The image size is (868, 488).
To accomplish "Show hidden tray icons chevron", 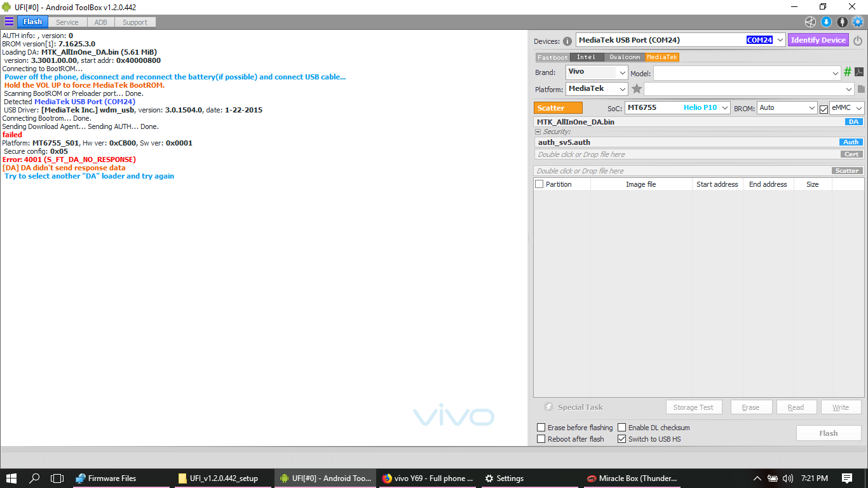I will pos(757,478).
